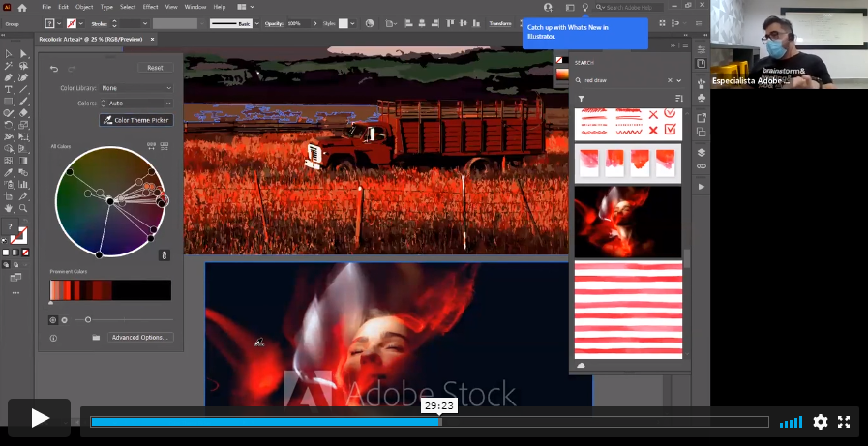This screenshot has width=868, height=447.
Task: Toggle the link harmony colors icon
Action: [164, 255]
